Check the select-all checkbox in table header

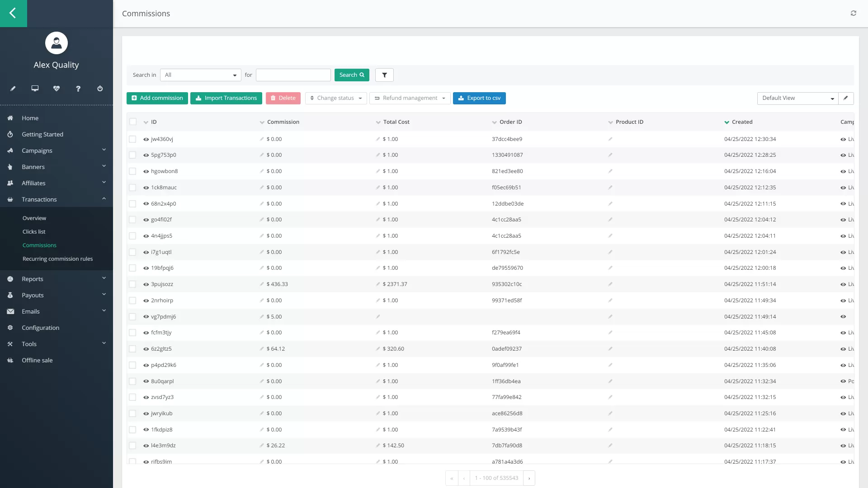[x=132, y=122]
